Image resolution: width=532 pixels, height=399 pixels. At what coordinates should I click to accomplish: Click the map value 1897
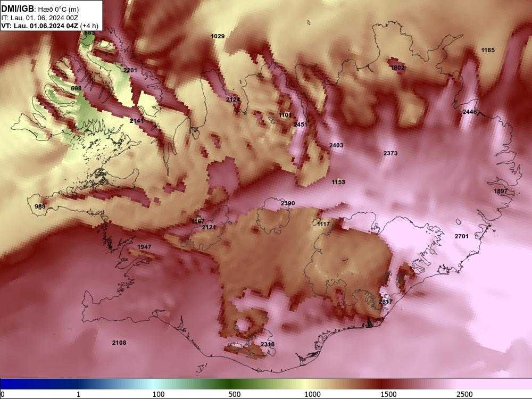501,192
